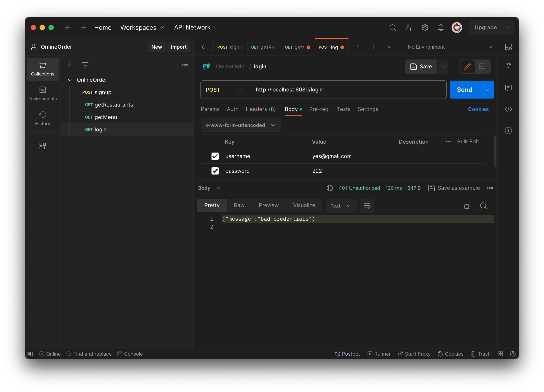This screenshot has height=392, width=544.
Task: Switch to the Headers tab
Action: (260, 109)
